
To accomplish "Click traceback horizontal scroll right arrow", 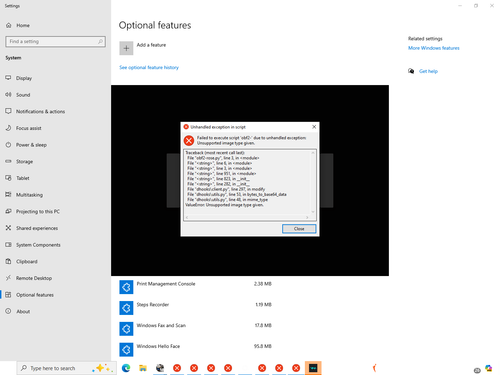I will click(307, 217).
